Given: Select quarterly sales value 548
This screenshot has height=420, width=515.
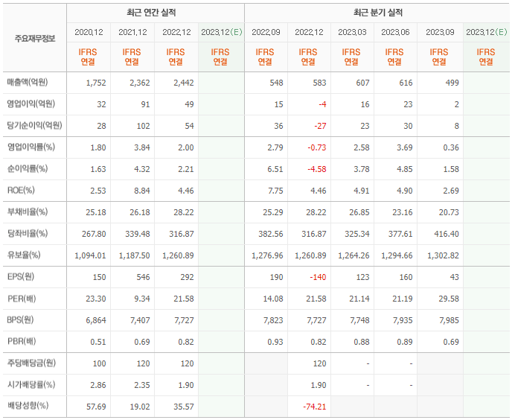Looking at the screenshot, I should coord(276,83).
